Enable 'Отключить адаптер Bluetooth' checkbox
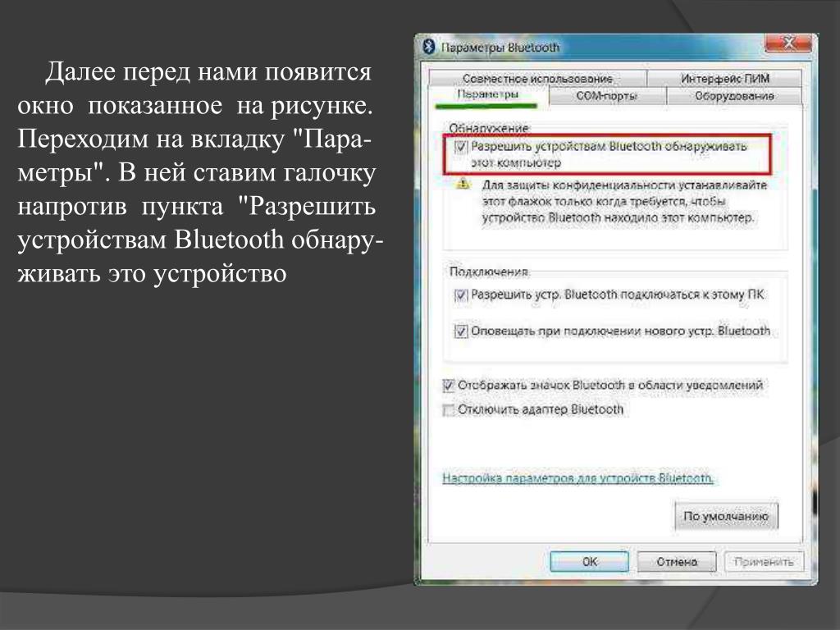The height and width of the screenshot is (630, 840). coord(449,410)
